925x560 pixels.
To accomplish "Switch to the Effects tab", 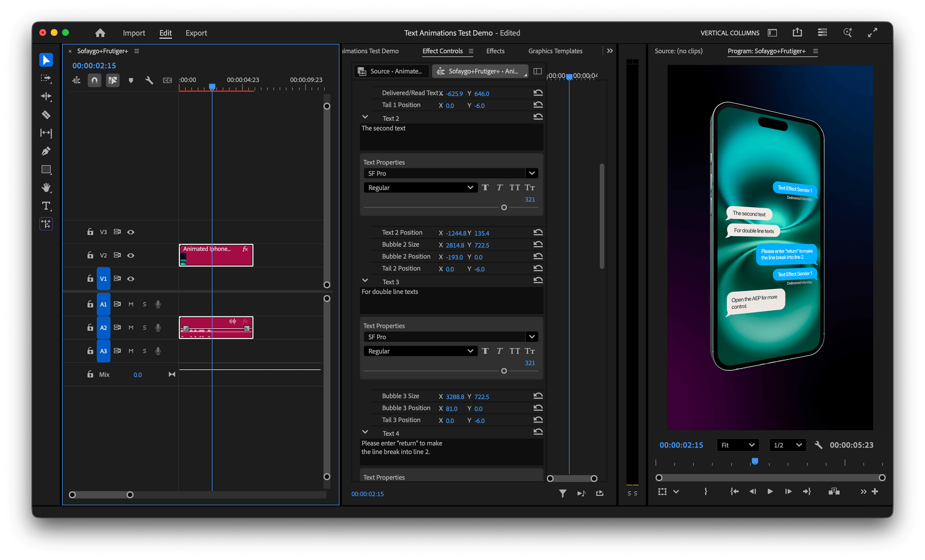I will pyautogui.click(x=495, y=51).
